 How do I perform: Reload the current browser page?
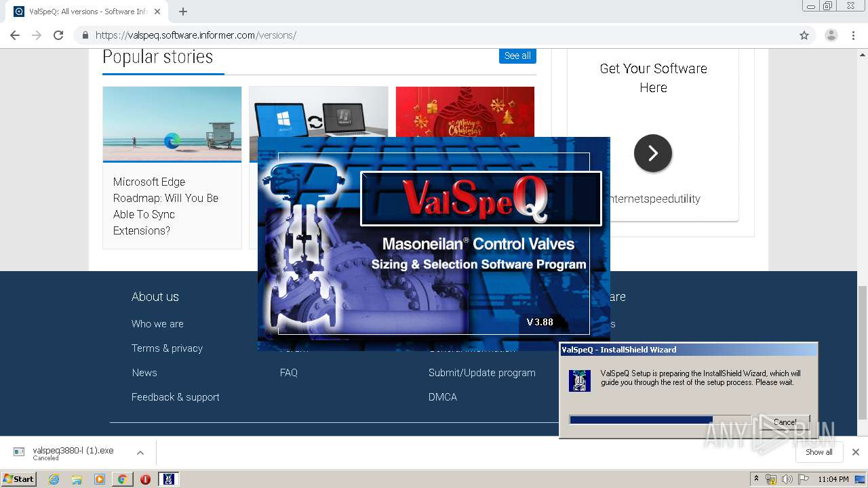[x=58, y=35]
